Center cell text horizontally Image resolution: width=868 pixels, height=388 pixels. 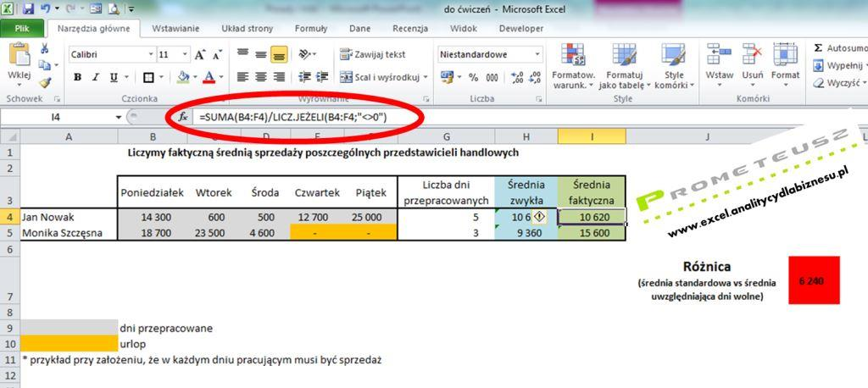[261, 77]
